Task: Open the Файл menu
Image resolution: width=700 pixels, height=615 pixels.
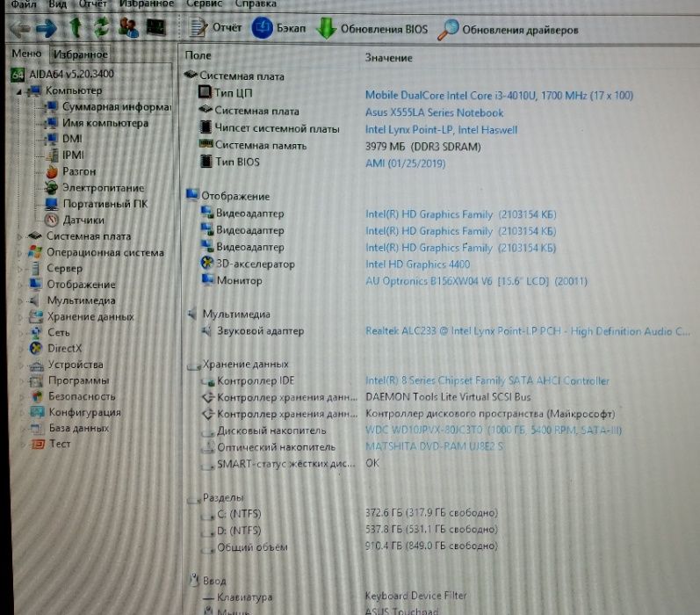Action: click(x=23, y=4)
